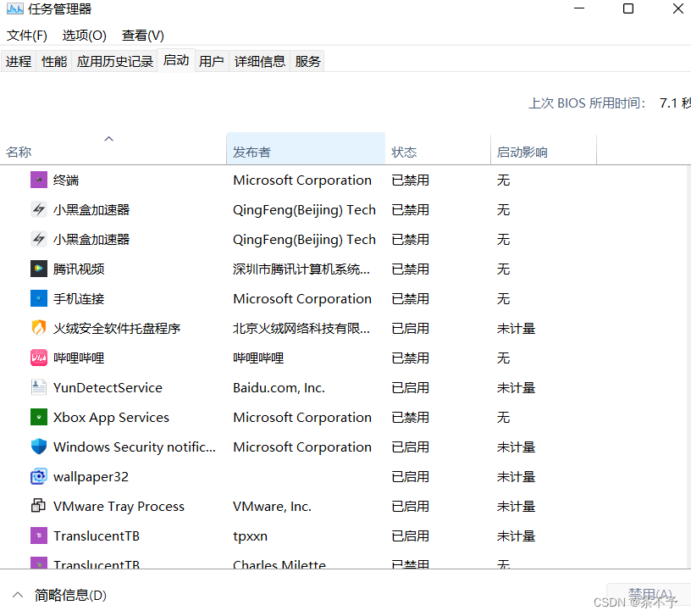The width and height of the screenshot is (691, 616).
Task: Open the 文件(F) menu
Action: pyautogui.click(x=27, y=36)
